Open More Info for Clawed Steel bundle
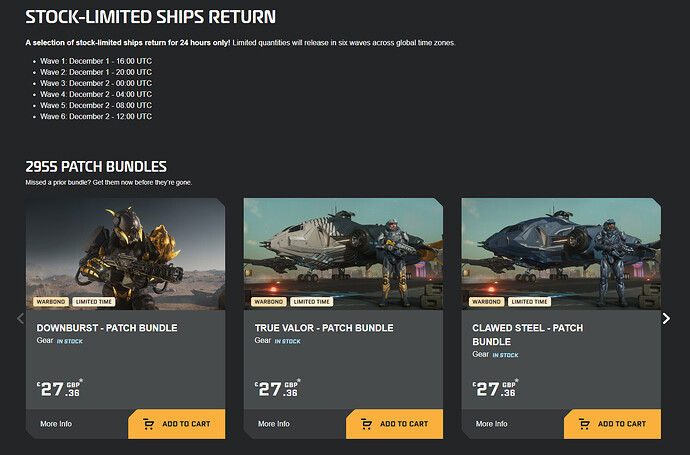 [x=492, y=424]
